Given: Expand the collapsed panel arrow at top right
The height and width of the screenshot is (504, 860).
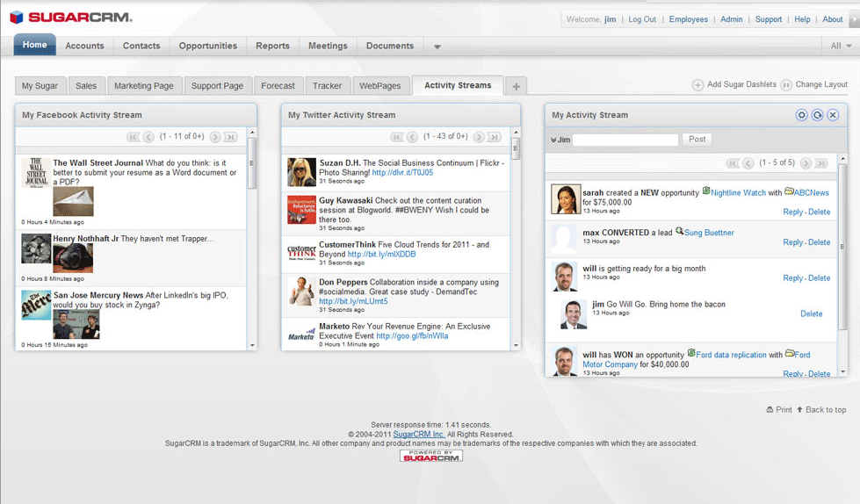Looking at the screenshot, I should (854, 19).
